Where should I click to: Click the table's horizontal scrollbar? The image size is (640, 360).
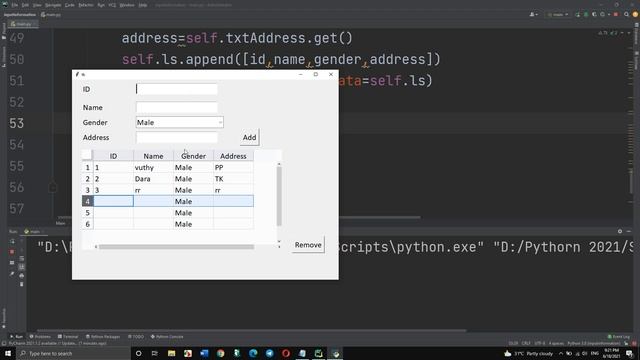pyautogui.click(x=176, y=247)
